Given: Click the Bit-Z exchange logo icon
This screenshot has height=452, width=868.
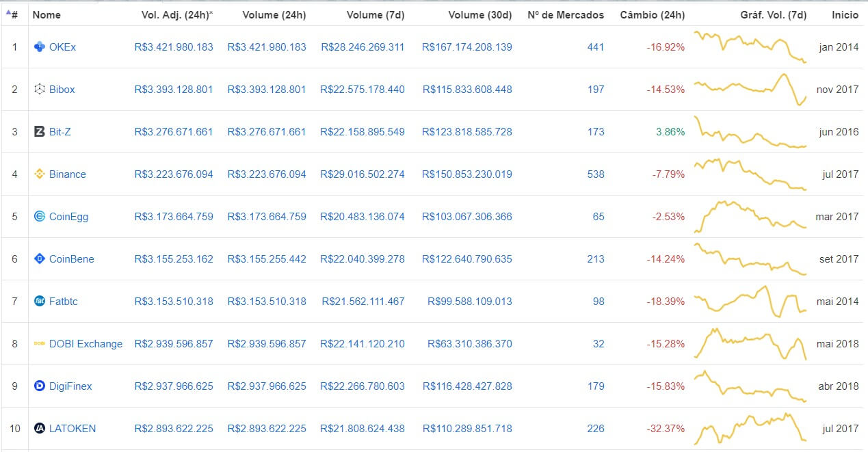Looking at the screenshot, I should click(x=40, y=131).
